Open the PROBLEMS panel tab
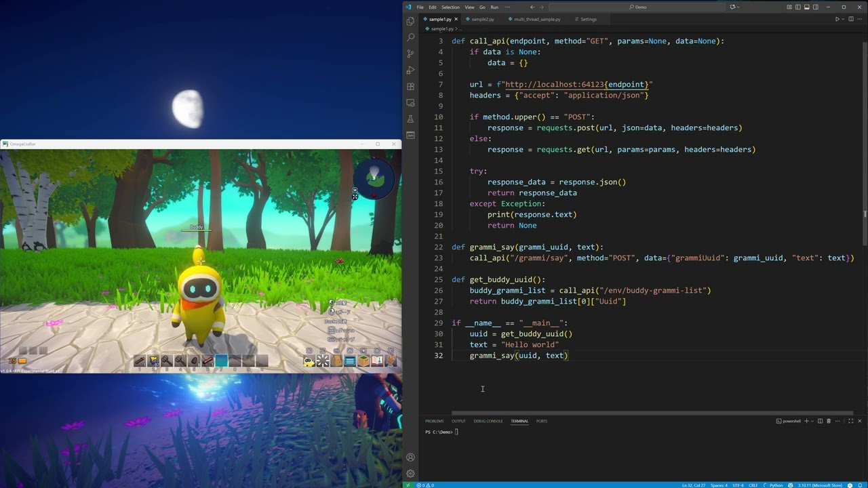Image resolution: width=868 pixels, height=488 pixels. (x=434, y=421)
